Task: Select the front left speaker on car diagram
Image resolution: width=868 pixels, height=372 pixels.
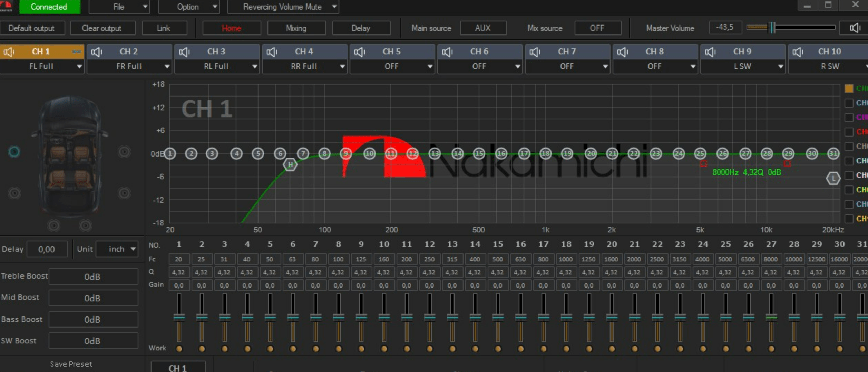Action: [14, 152]
